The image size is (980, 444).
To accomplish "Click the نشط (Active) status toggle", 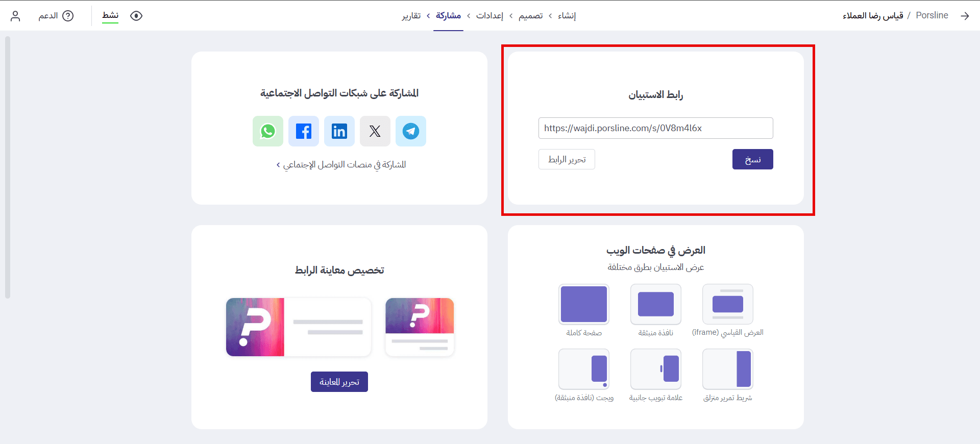I will point(110,16).
